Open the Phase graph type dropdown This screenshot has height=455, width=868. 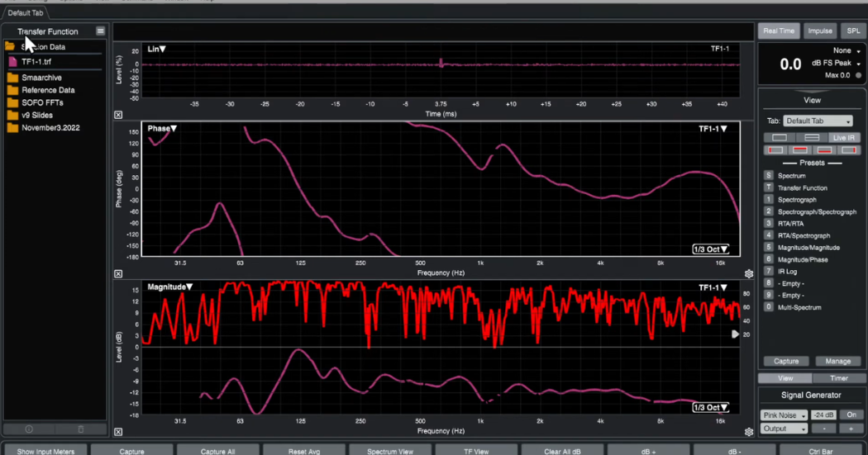[162, 128]
